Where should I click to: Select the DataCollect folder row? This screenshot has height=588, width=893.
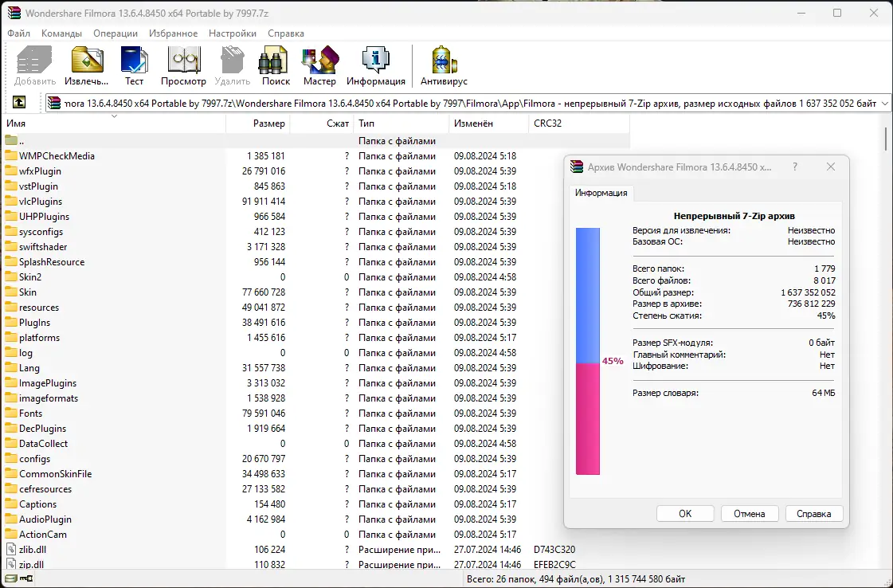316,443
